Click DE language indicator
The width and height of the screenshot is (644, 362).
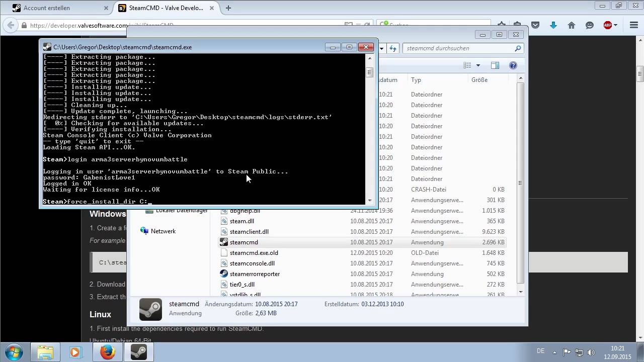[541, 351]
